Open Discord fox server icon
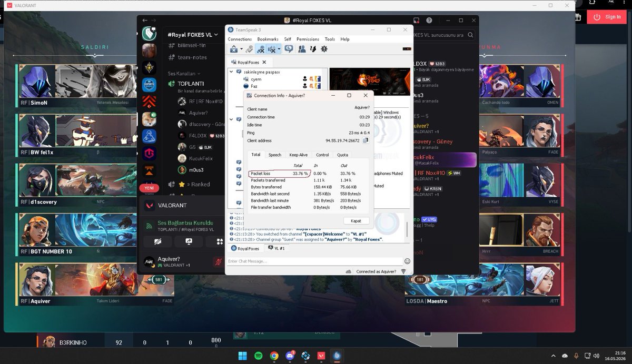632x364 pixels. [x=149, y=119]
